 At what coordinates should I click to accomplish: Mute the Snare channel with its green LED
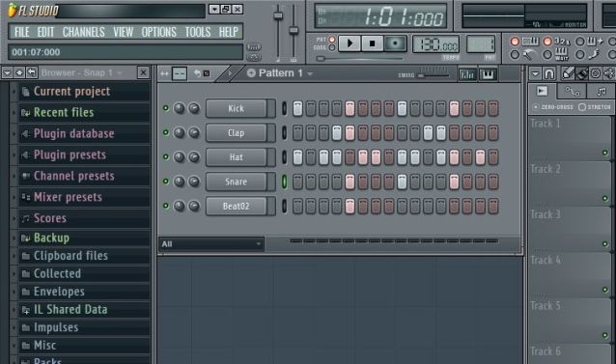click(166, 182)
